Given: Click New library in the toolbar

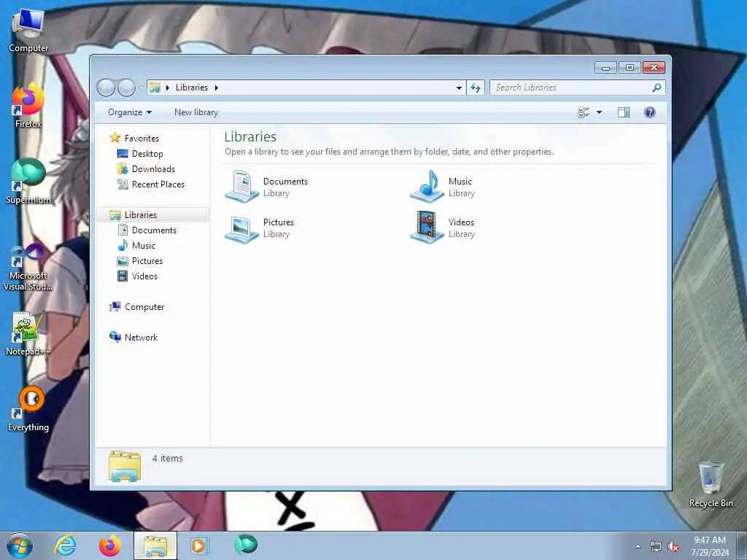Looking at the screenshot, I should 196,112.
